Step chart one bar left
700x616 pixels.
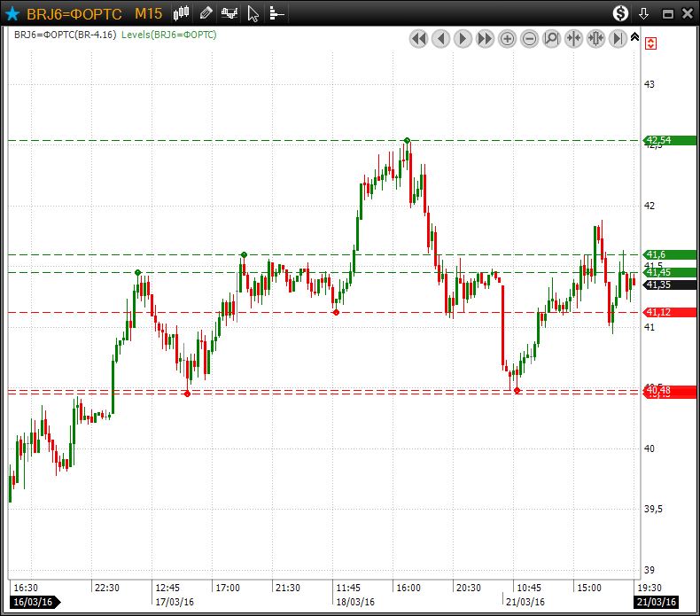tap(440, 39)
